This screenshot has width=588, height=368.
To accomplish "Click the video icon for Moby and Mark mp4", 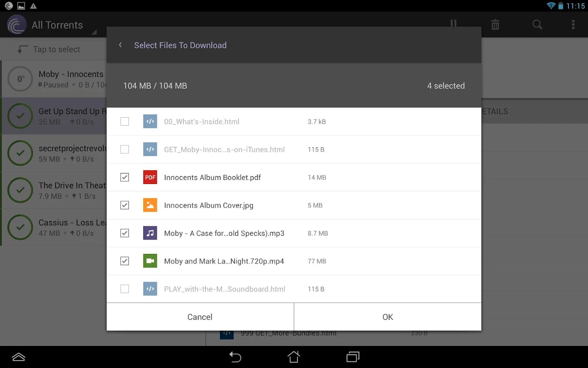I will 150,261.
